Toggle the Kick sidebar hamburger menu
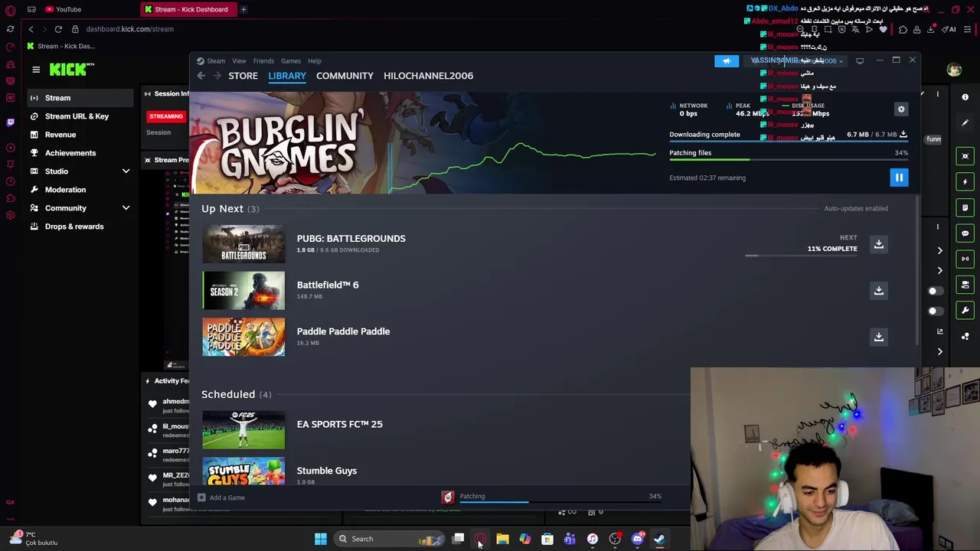The image size is (980, 551). coord(36,70)
